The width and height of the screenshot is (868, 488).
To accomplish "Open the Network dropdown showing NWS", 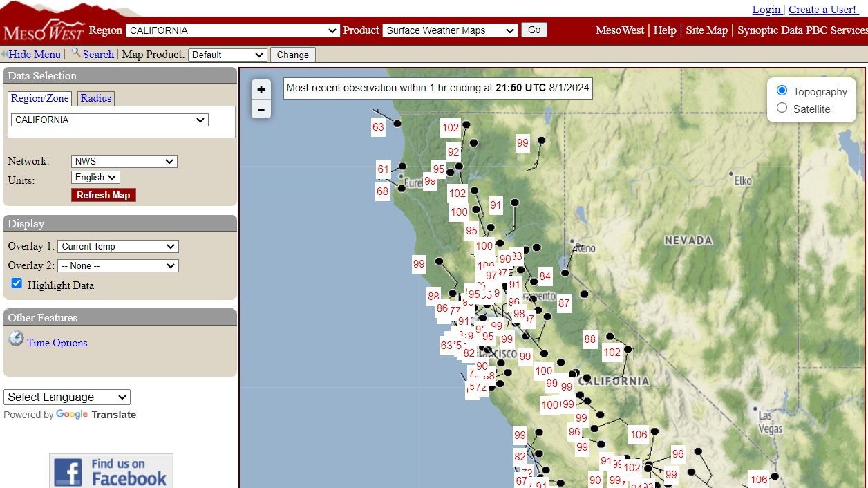I will pyautogui.click(x=124, y=161).
